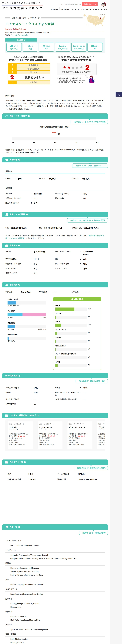The image size is (122, 644).
Task: Click help icon next to 専攻一覧
Action: 19,527
